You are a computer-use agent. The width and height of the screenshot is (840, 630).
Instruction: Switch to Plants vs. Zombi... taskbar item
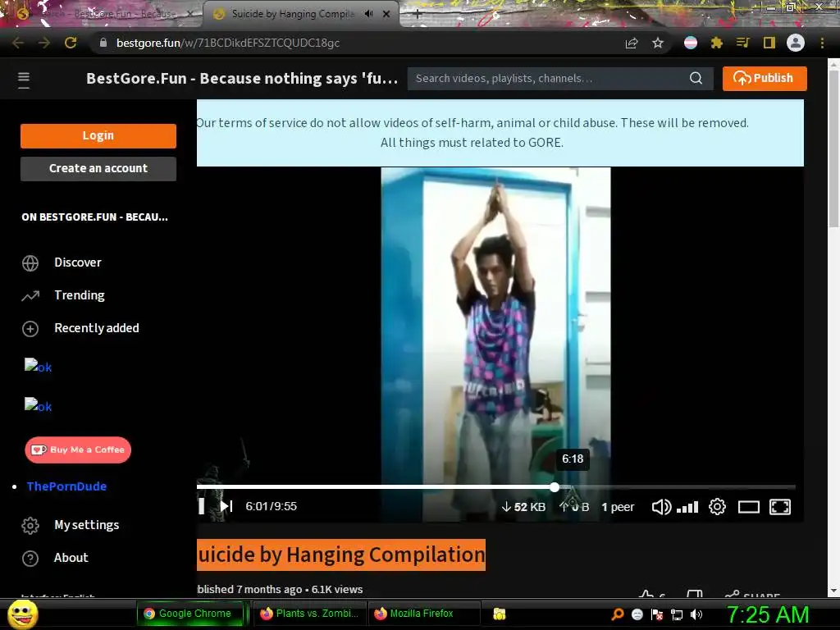coord(309,614)
